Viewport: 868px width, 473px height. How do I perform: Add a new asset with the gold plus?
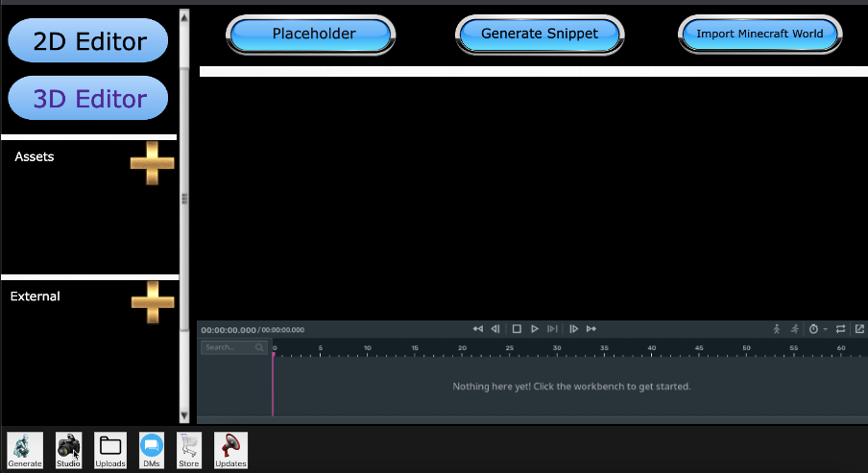tap(153, 163)
